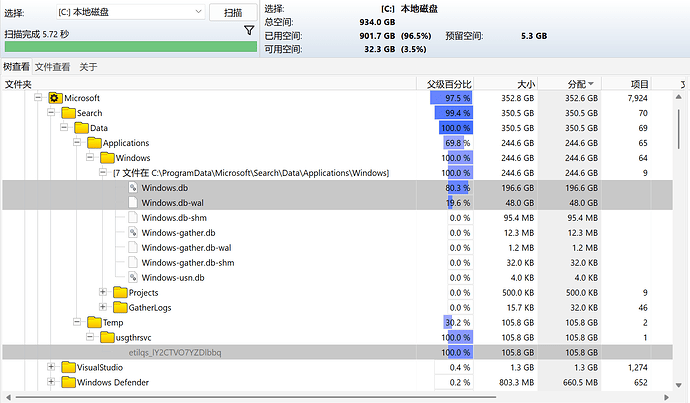Collapse the Applications tree node
Image resolution: width=690 pixels, height=403 pixels.
[77, 142]
